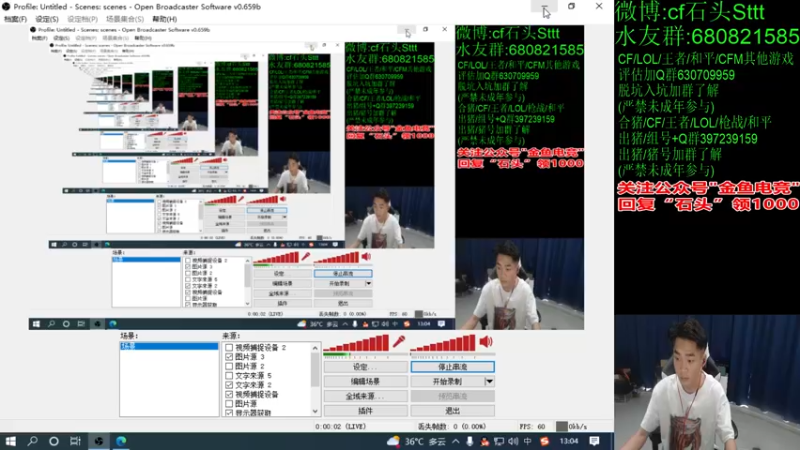This screenshot has height=450, width=800.
Task: Stop streaming with the 停止串流 button
Action: click(453, 367)
